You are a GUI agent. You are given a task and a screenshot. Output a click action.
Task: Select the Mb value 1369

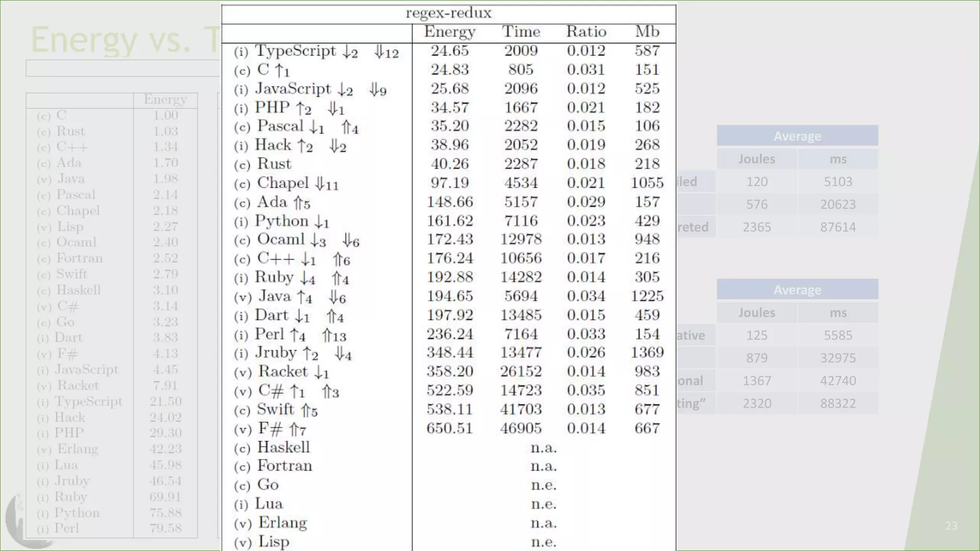pyautogui.click(x=647, y=353)
